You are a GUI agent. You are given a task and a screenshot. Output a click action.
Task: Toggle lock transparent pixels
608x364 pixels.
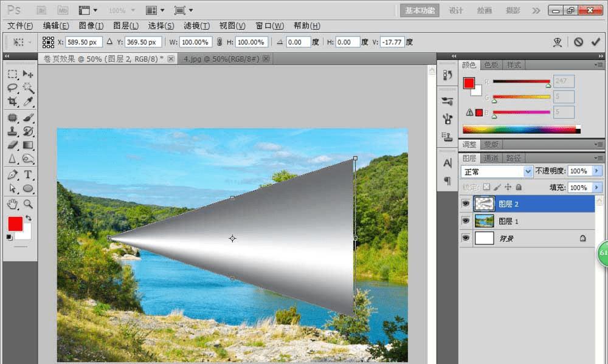coord(486,187)
